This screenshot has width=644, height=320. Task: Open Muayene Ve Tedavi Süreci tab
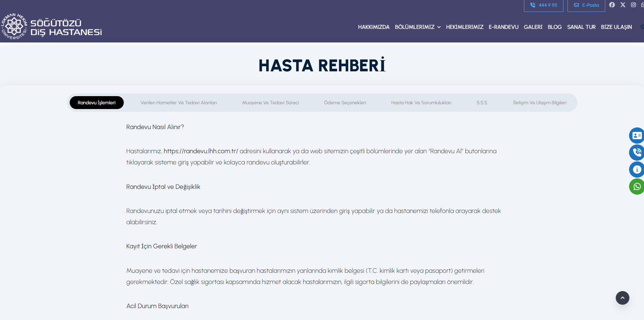point(270,103)
